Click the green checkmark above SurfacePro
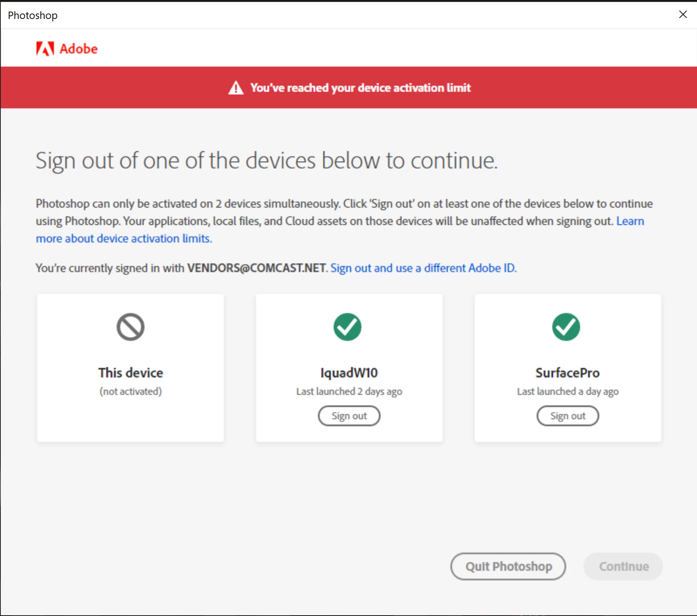Viewport: 697px width, 616px height. (x=566, y=327)
